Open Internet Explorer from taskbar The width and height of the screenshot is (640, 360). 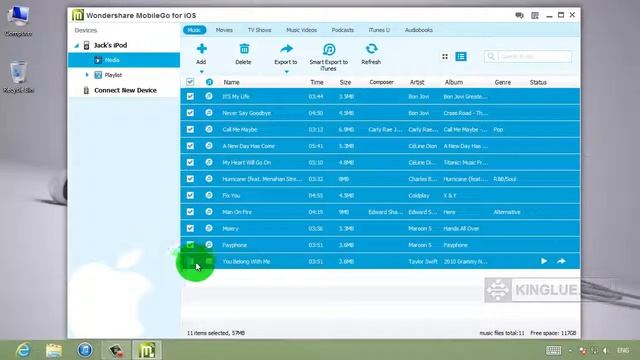coord(23,350)
